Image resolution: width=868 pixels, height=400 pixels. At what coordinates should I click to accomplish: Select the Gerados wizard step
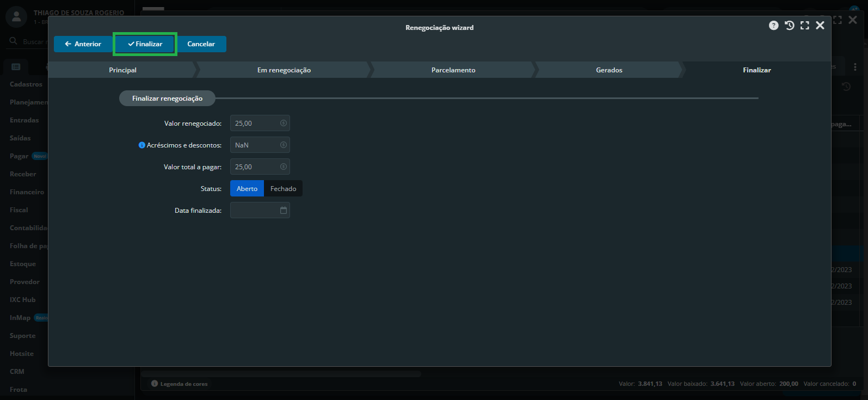608,70
